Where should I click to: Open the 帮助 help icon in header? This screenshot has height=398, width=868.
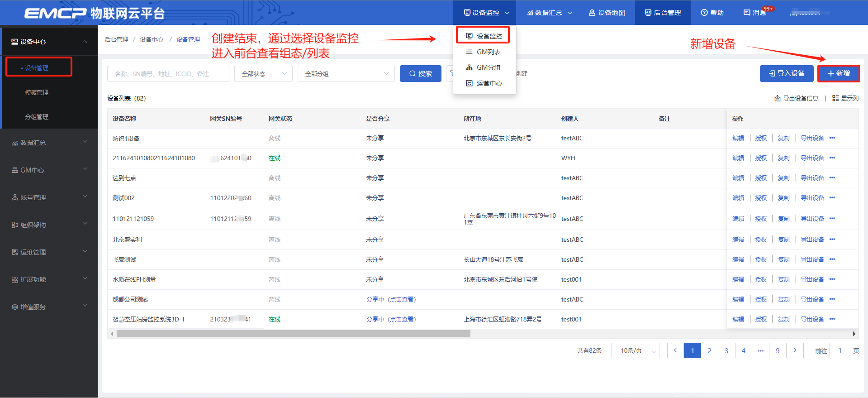point(712,13)
